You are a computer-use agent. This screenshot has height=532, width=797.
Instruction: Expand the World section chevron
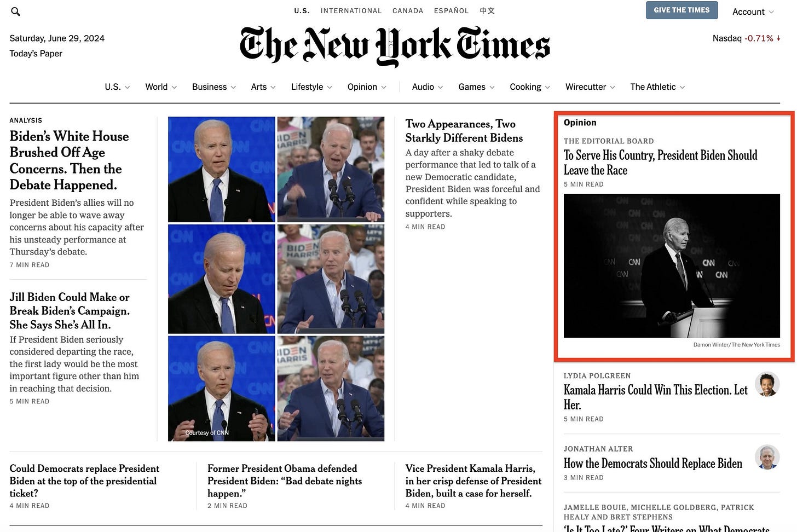point(175,88)
